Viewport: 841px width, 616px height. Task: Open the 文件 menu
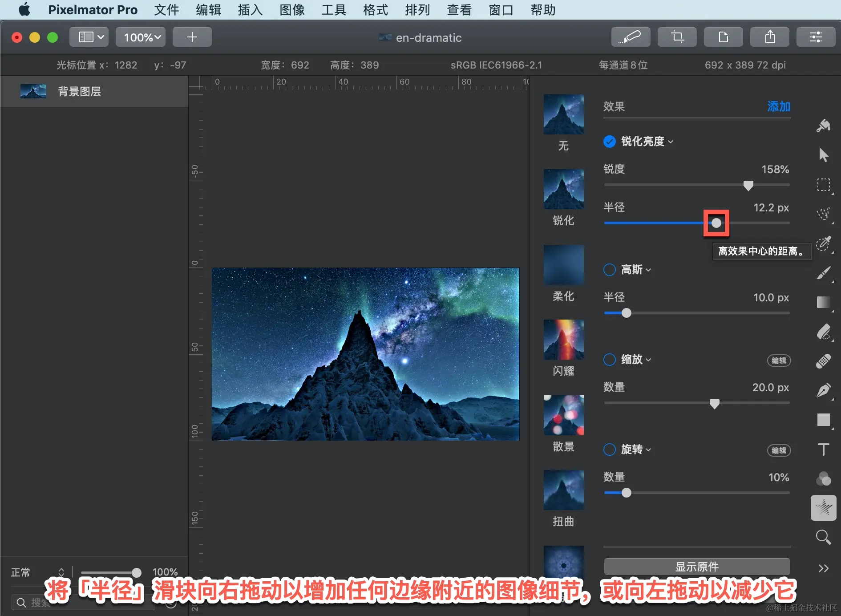(166, 10)
